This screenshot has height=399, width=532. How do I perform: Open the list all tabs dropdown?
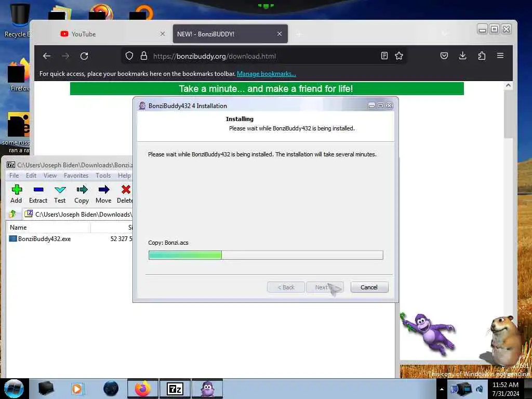coord(445,34)
